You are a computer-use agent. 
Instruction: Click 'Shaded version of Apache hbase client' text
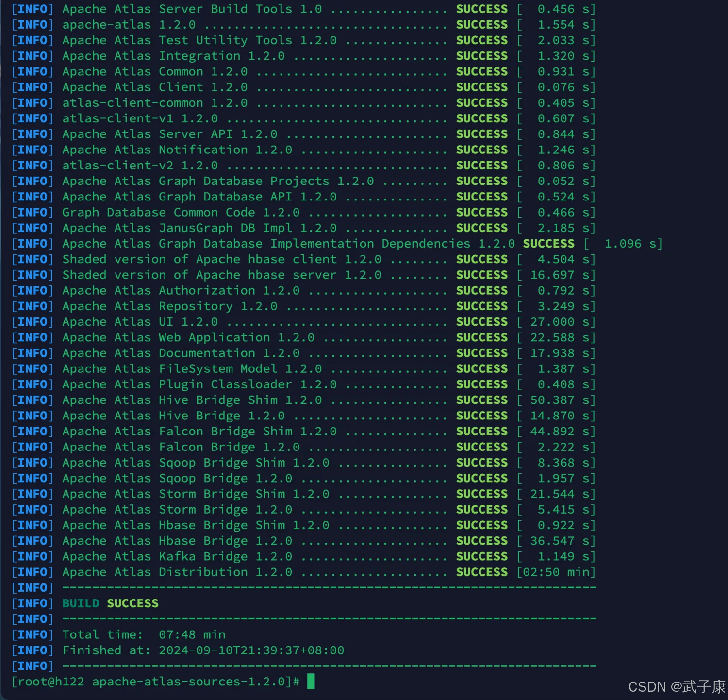click(199, 260)
